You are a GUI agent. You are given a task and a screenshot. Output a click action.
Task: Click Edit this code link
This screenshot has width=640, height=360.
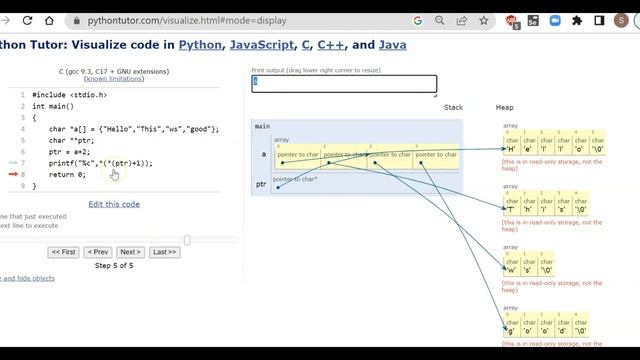[x=114, y=204]
